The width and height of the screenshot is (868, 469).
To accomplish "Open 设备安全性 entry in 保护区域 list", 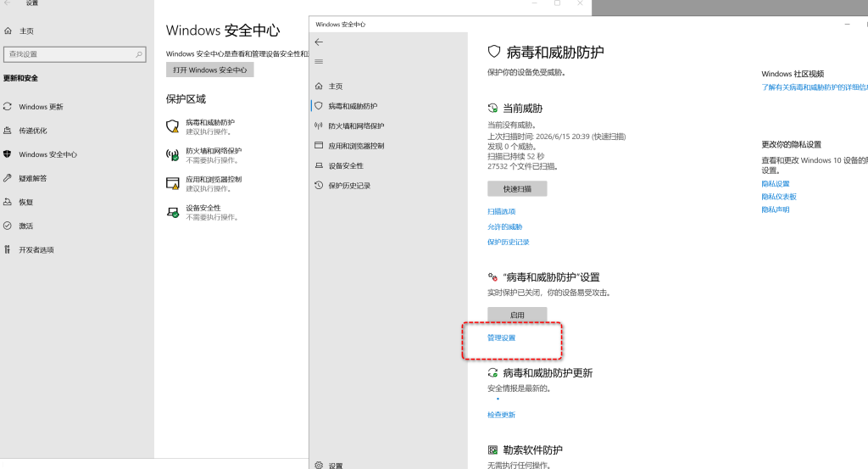I will [203, 212].
